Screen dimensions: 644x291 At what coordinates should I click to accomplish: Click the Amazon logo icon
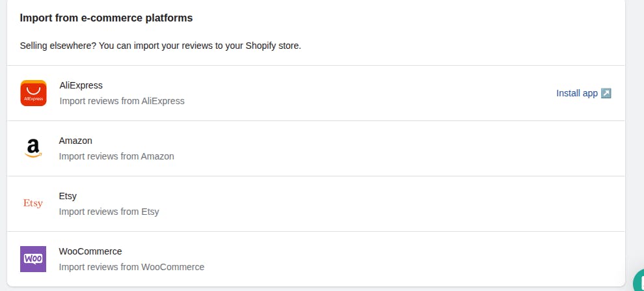(33, 148)
